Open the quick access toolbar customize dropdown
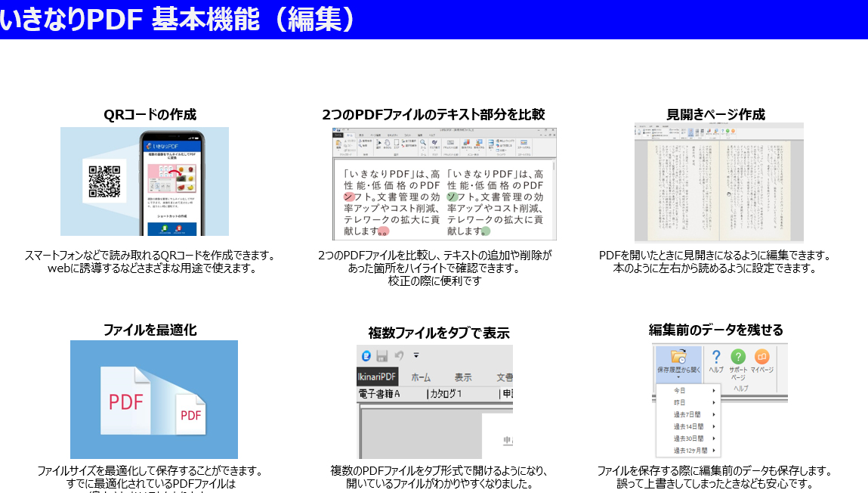The image size is (868, 493). click(x=416, y=356)
